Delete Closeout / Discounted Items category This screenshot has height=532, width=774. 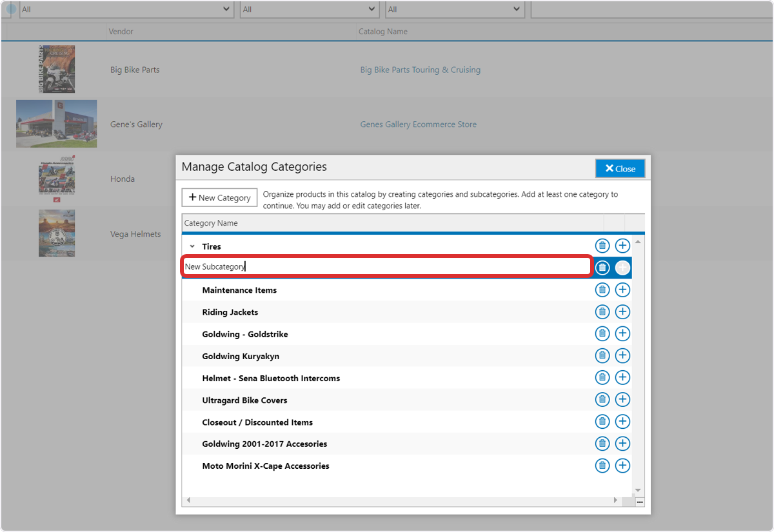[x=602, y=421]
